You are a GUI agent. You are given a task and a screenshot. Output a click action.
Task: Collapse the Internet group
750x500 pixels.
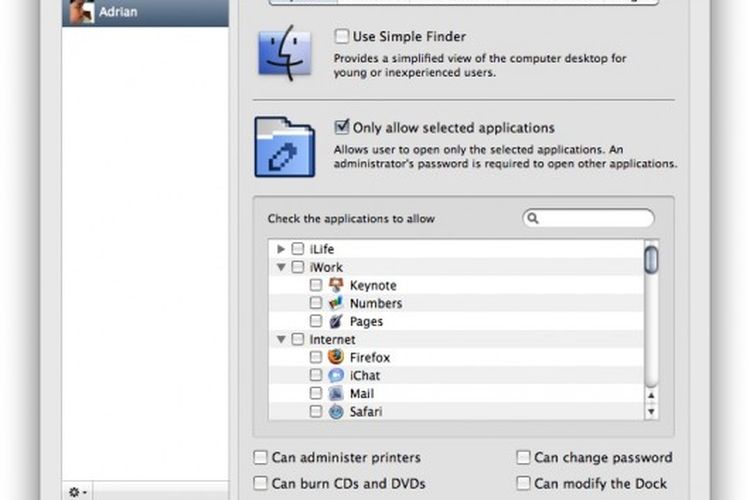281,339
